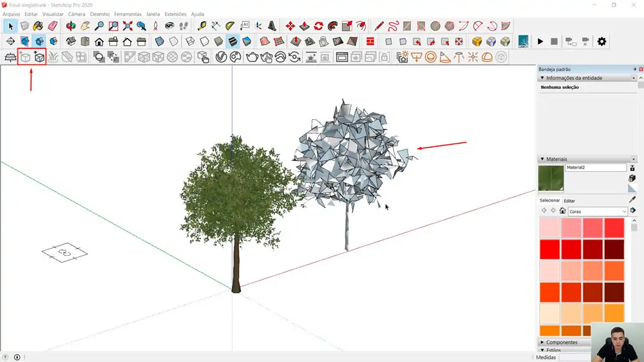Expand the Componentes panel
Image resolution: width=644 pixels, height=362 pixels.
tap(542, 342)
